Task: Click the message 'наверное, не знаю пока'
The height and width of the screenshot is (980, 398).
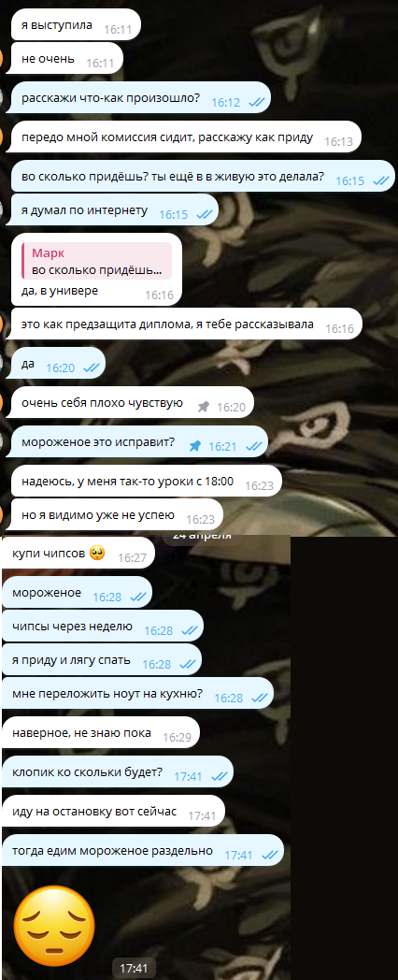Action: coord(101,734)
